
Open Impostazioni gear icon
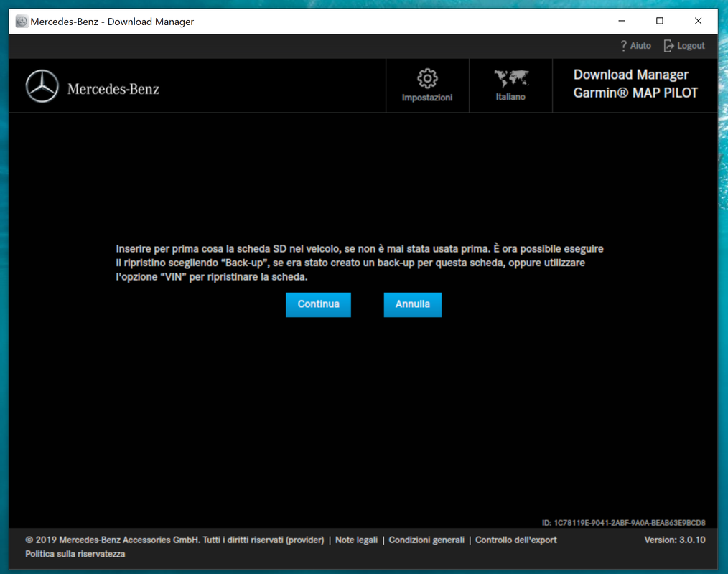tap(427, 78)
